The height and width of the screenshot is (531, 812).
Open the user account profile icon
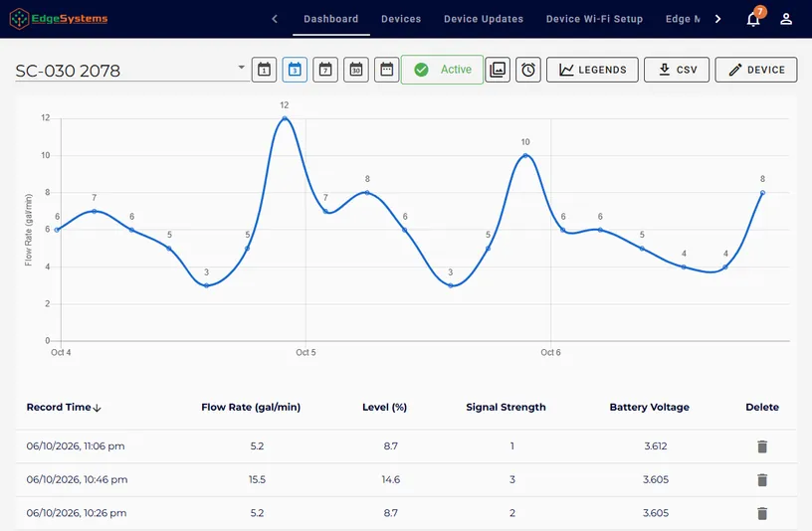[x=785, y=19]
